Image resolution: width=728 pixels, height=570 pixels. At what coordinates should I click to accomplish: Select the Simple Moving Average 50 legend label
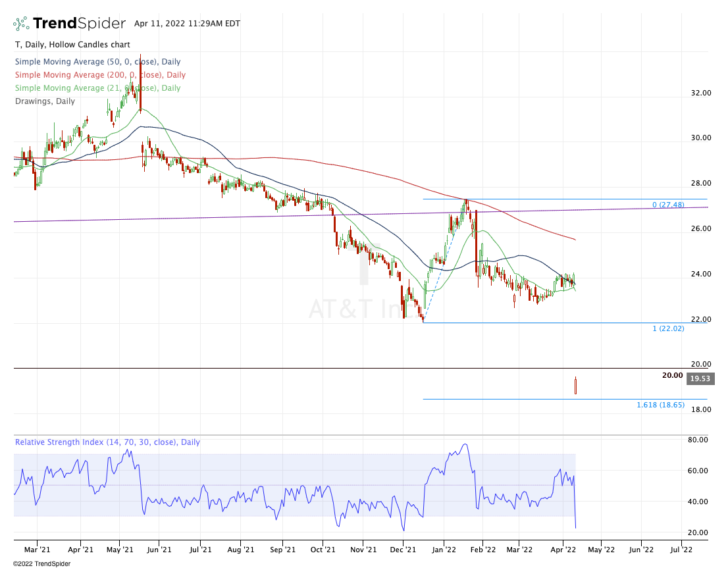[97, 62]
